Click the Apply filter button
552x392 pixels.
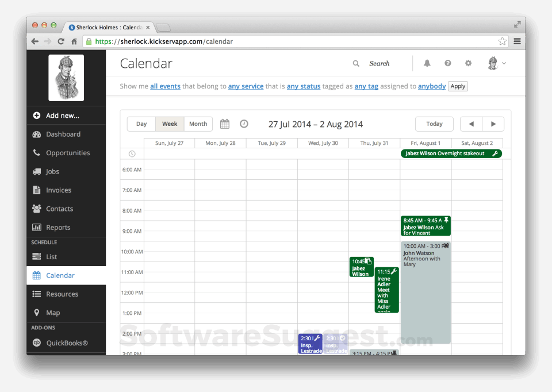(458, 86)
